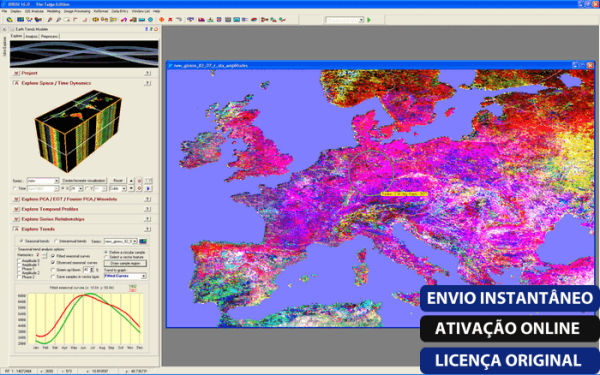Click the down-arrow button beside the Cube dropdown
Viewport: 600px width, 375px height.
click(x=131, y=188)
